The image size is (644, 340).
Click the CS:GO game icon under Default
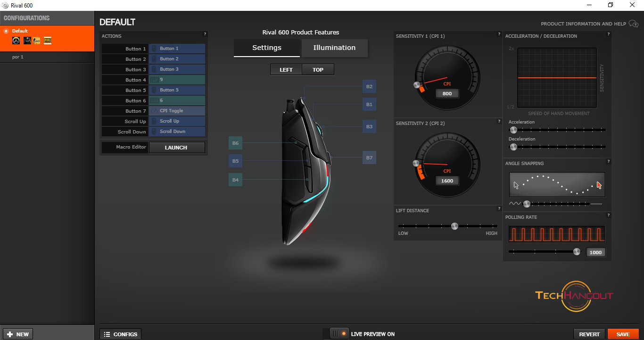click(x=37, y=41)
